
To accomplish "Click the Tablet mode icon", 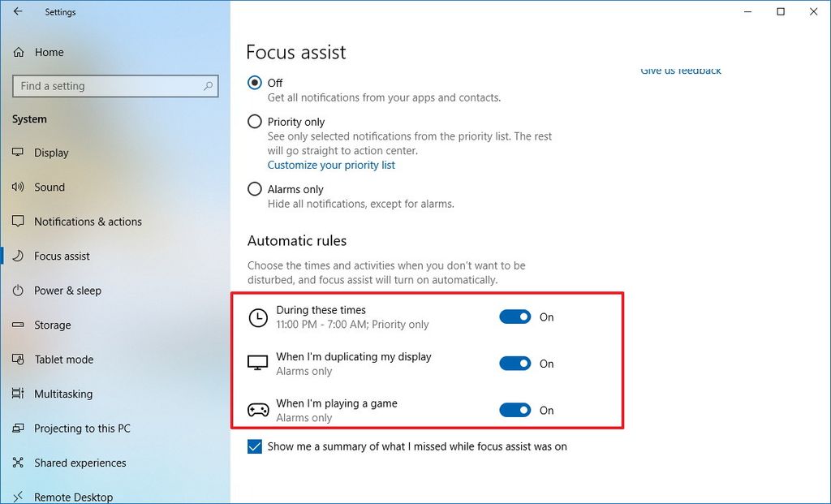I will [18, 360].
